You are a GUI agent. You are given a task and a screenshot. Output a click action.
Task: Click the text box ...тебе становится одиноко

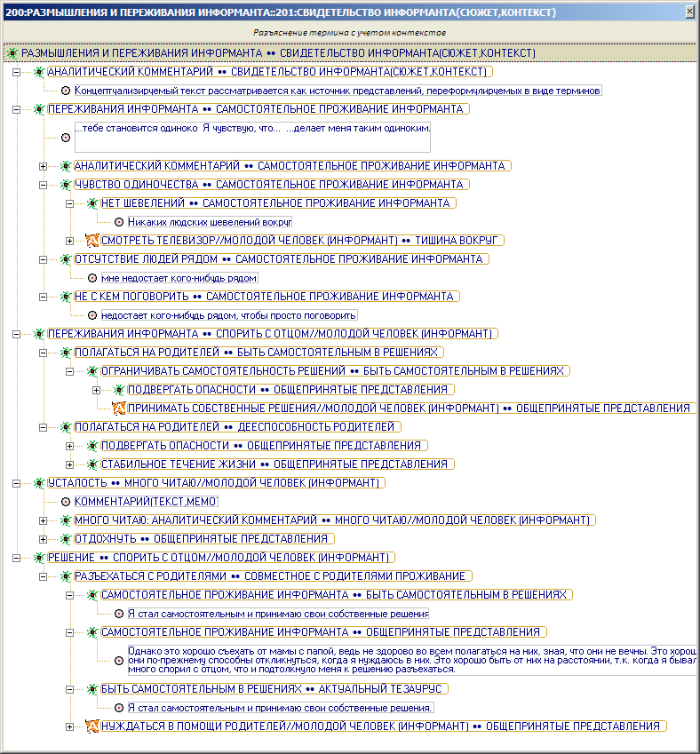point(252,137)
